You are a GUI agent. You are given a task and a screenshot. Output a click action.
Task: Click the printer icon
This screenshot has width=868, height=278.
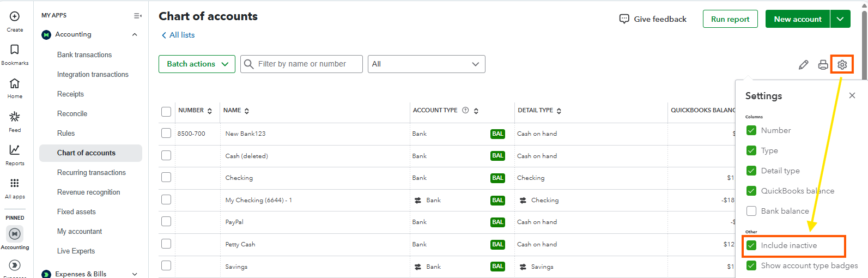tap(823, 65)
